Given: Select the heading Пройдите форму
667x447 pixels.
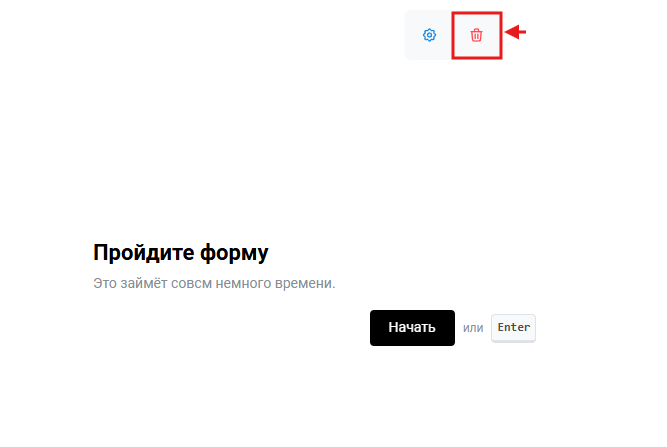Looking at the screenshot, I should click(x=181, y=253).
